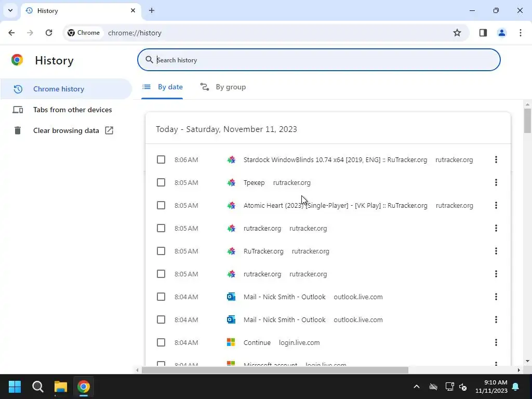This screenshot has height=399, width=532.
Task: Click Chrome icon in taskbar
Action: coord(84,387)
